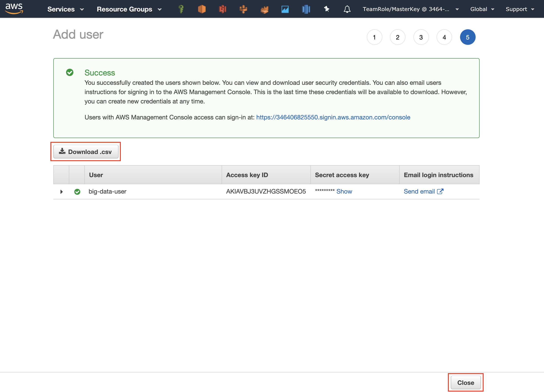Open the Redshift blue columns shortcut
The image size is (544, 392).
tap(306, 9)
